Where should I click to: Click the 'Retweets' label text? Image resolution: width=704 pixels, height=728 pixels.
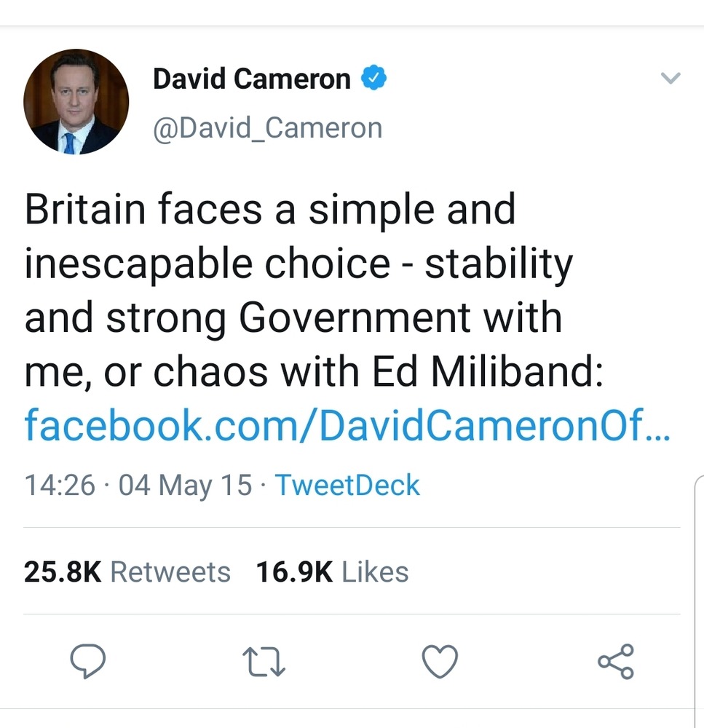point(170,571)
